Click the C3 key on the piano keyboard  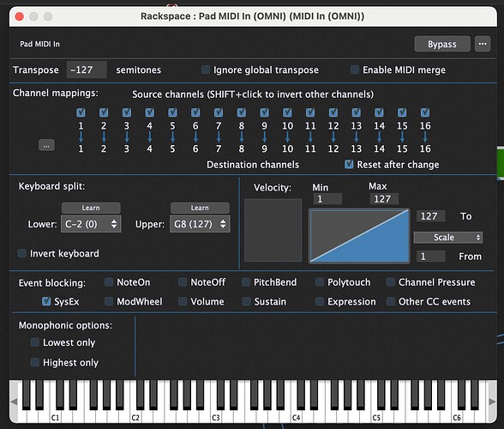pyautogui.click(x=216, y=417)
